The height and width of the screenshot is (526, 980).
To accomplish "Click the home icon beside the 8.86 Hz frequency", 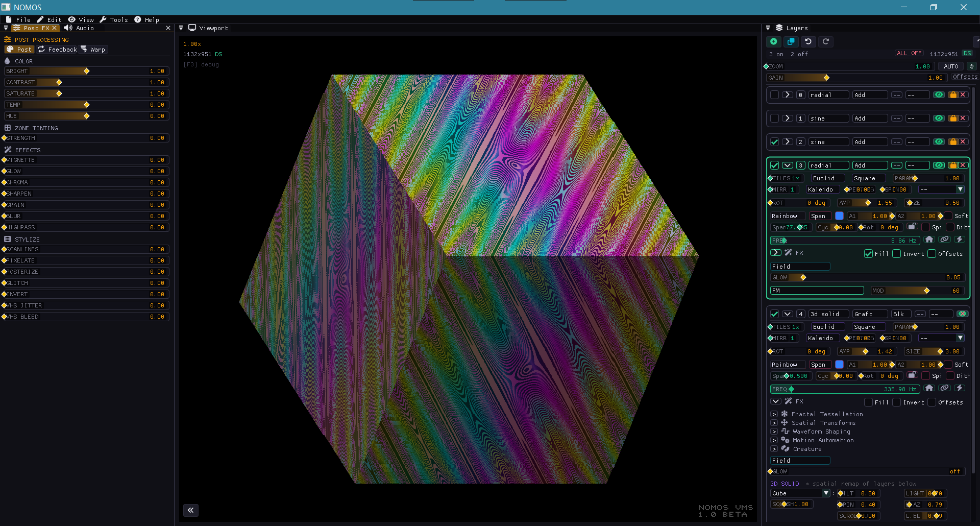I will pyautogui.click(x=929, y=239).
